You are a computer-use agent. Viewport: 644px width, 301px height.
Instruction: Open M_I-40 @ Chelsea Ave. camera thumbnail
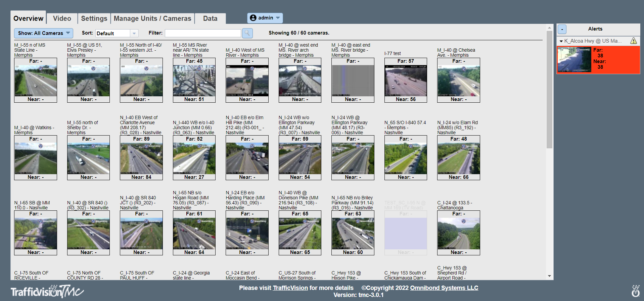tap(459, 80)
